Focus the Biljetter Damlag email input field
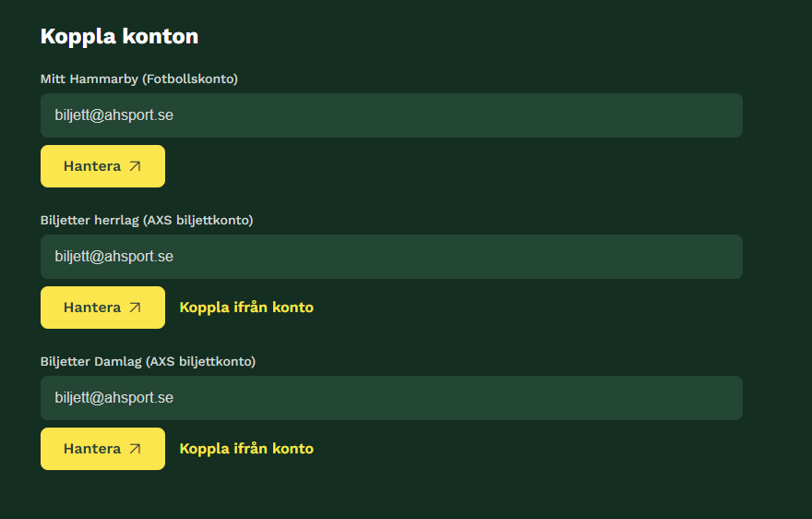The width and height of the screenshot is (812, 519). 391,398
